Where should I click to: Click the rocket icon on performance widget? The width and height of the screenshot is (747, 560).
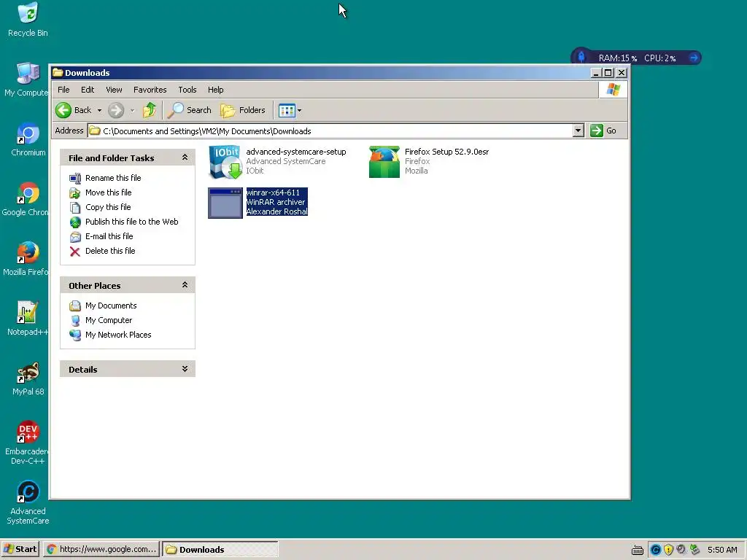pos(581,57)
